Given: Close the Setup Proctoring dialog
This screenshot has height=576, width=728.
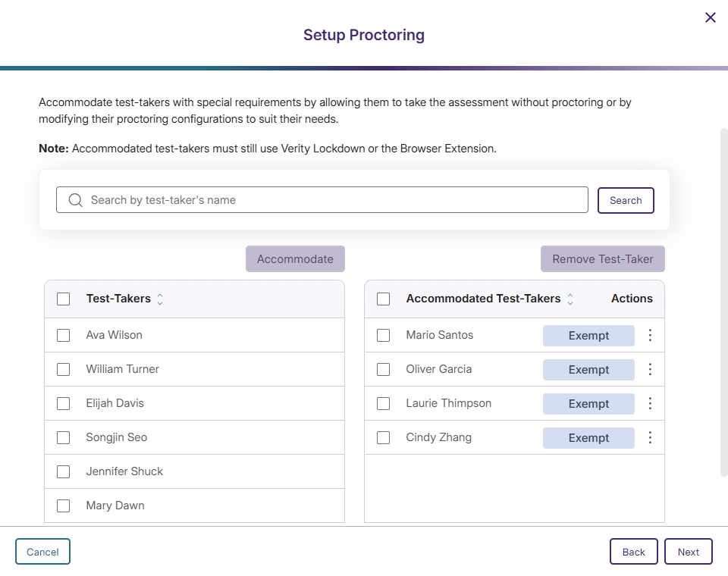Looking at the screenshot, I should coord(710,17).
